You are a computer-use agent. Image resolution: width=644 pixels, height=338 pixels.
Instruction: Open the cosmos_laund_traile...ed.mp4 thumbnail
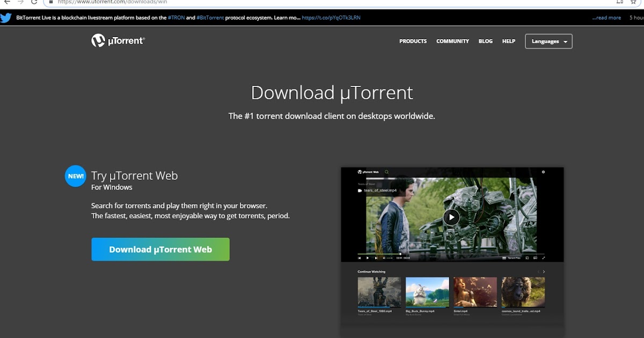pyautogui.click(x=523, y=292)
